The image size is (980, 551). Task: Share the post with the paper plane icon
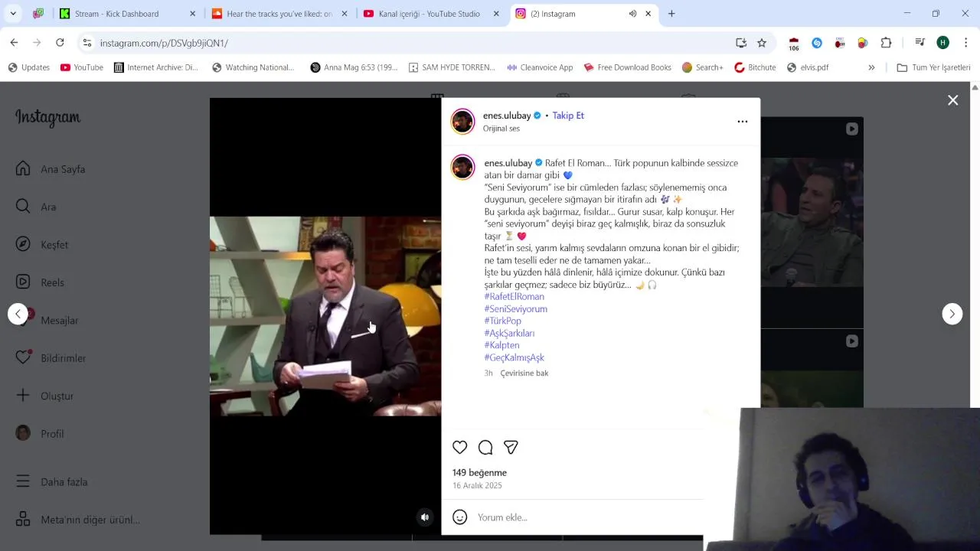coord(511,448)
